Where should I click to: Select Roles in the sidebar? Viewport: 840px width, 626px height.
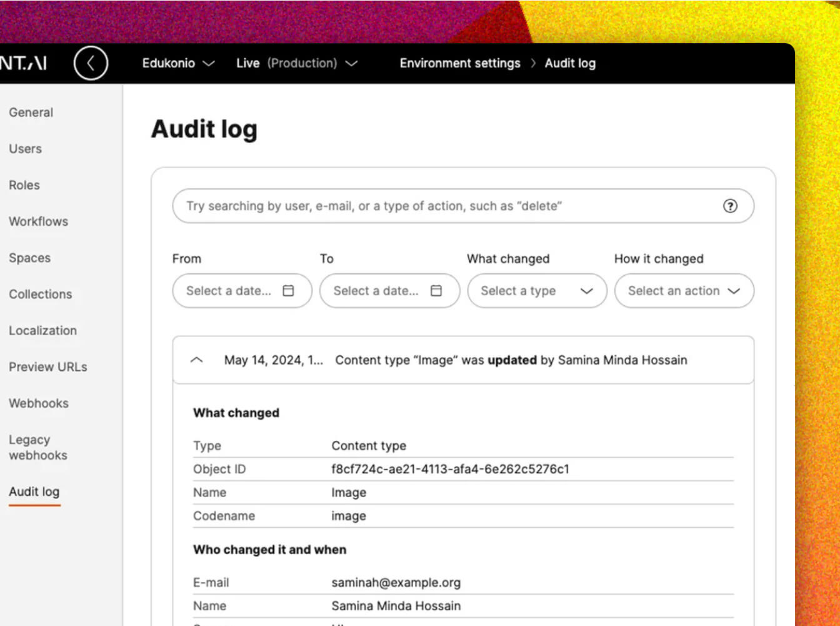coord(24,185)
